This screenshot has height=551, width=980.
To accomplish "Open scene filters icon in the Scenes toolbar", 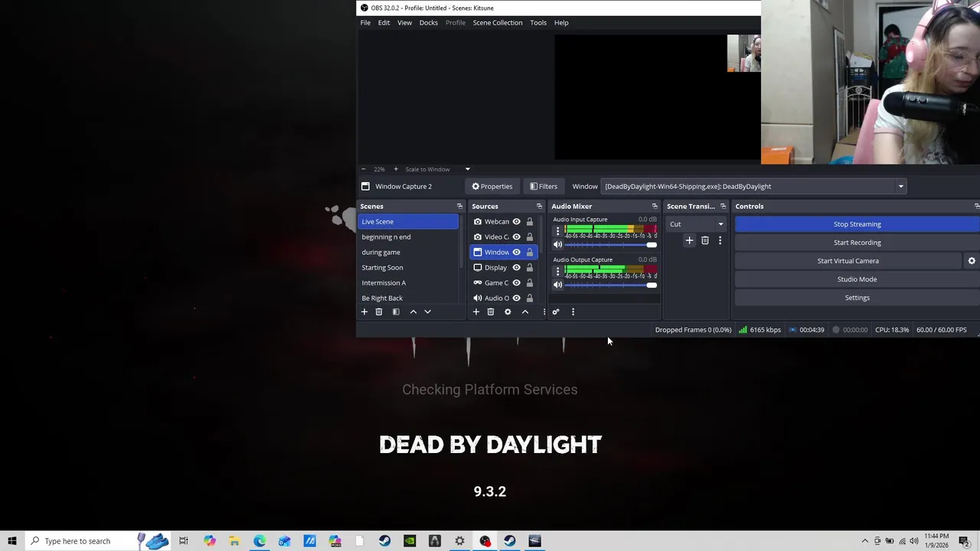I will click(396, 311).
